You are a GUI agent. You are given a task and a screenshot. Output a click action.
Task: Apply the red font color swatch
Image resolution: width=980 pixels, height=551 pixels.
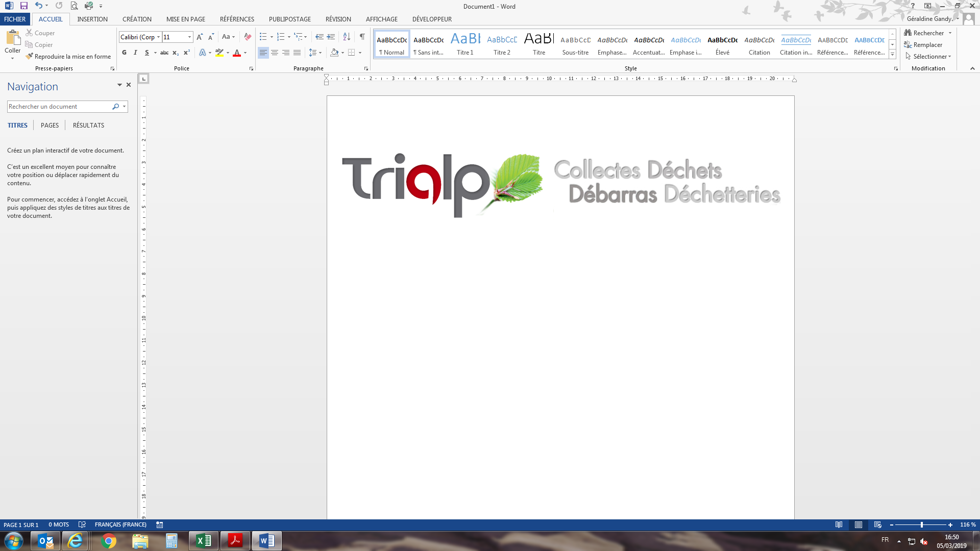click(x=237, y=53)
